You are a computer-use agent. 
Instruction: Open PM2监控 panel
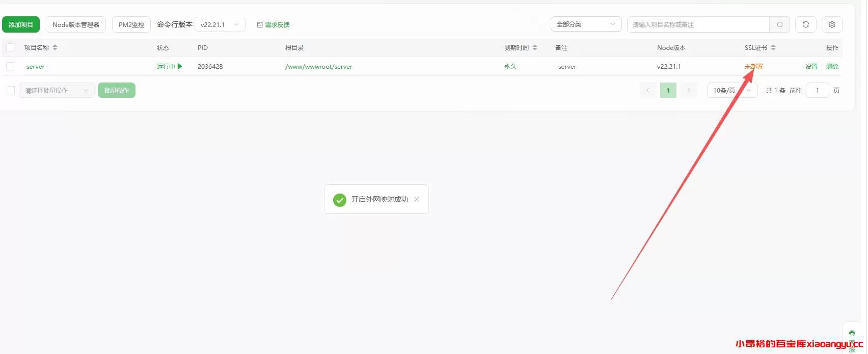131,24
